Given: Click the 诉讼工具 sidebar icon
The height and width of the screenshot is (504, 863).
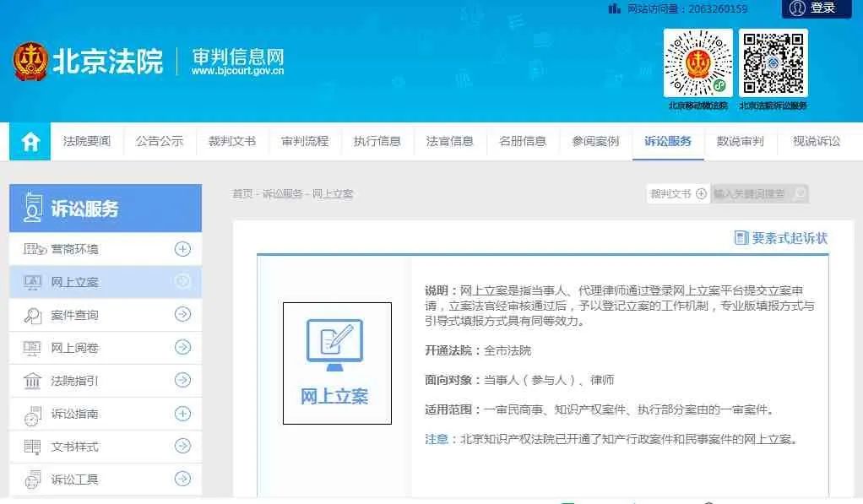Looking at the screenshot, I should pyautogui.click(x=32, y=480).
